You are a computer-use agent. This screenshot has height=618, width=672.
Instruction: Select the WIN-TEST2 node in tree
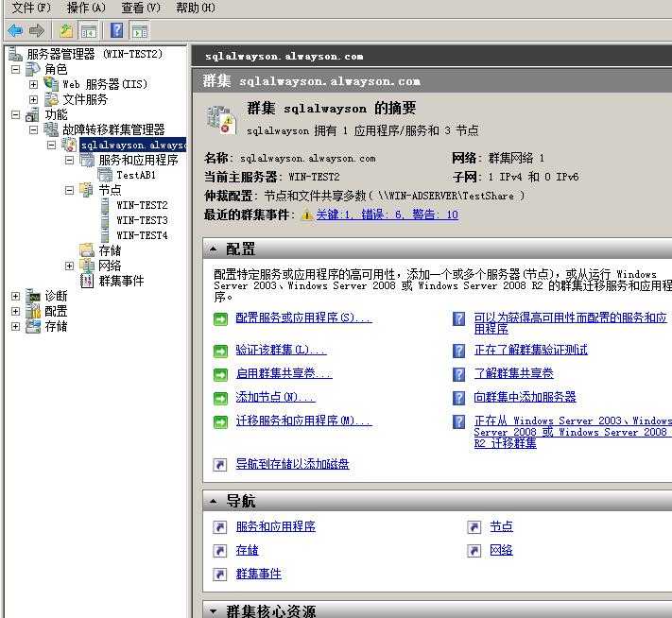pos(142,205)
